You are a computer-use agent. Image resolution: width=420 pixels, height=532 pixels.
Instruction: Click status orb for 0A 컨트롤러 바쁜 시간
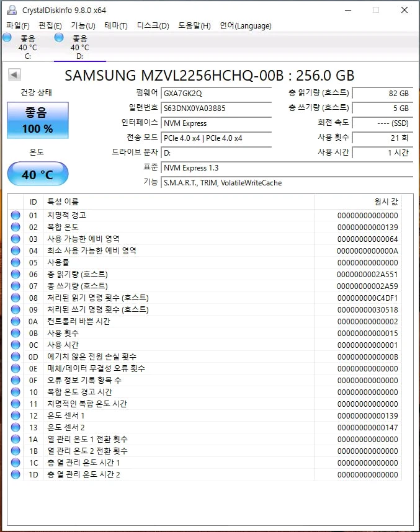(16, 321)
